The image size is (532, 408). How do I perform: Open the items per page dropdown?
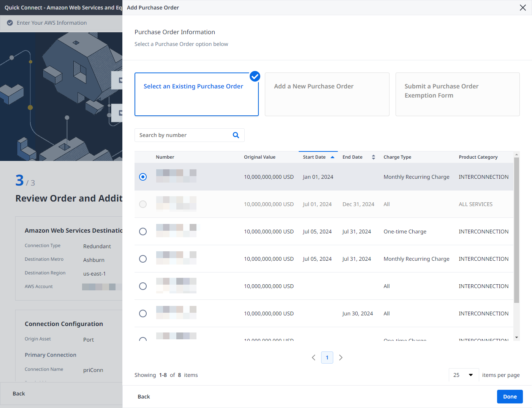coord(464,375)
